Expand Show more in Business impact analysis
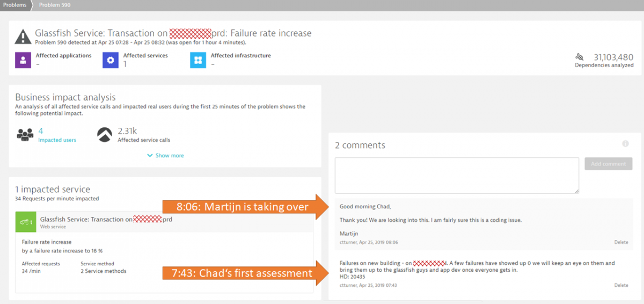644x304 pixels. 165,156
